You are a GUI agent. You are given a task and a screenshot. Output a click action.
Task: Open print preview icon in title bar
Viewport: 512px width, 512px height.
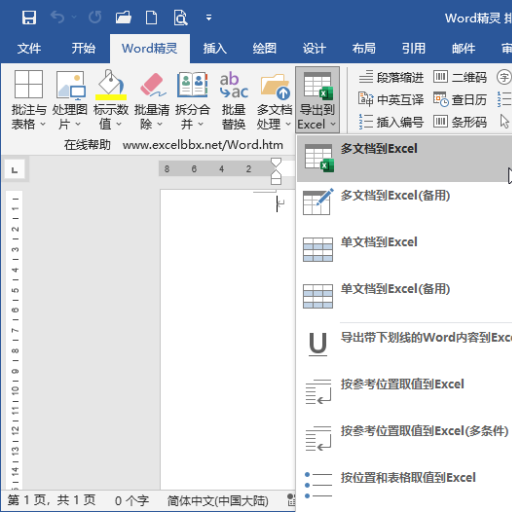(180, 17)
